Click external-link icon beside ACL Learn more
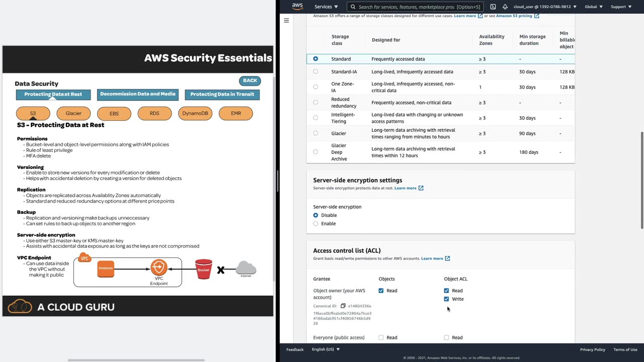Screen dimensions: 644x362 447,258
